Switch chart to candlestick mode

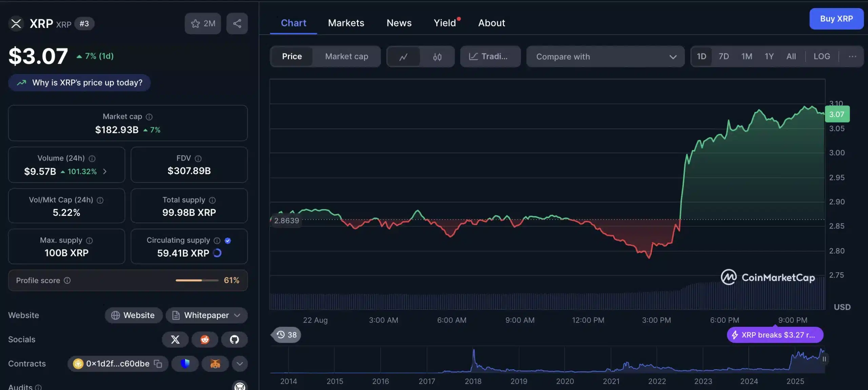point(437,57)
